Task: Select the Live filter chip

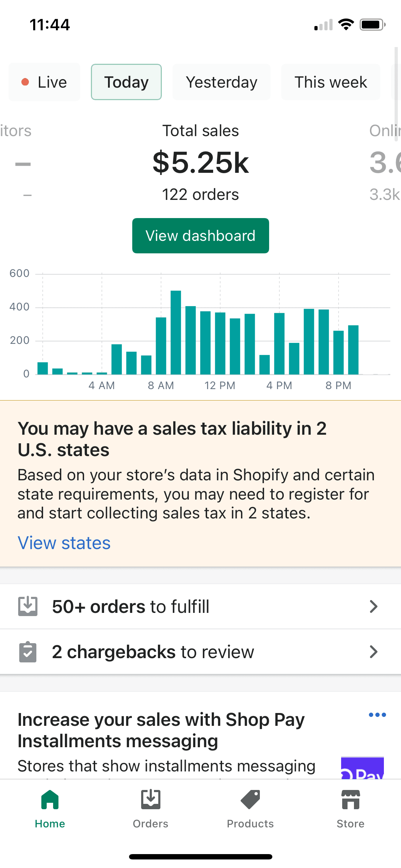Action: (x=44, y=82)
